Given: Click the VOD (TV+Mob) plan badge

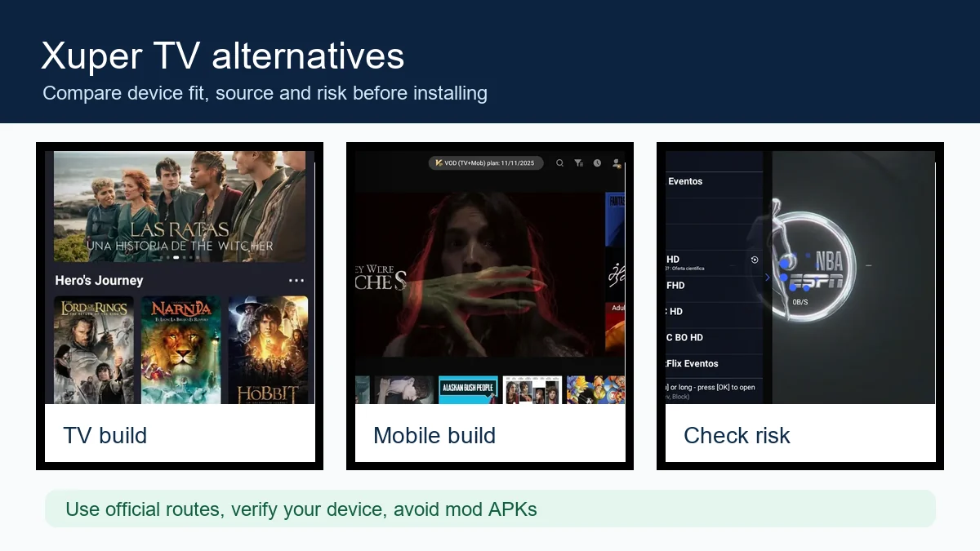Looking at the screenshot, I should pos(485,163).
